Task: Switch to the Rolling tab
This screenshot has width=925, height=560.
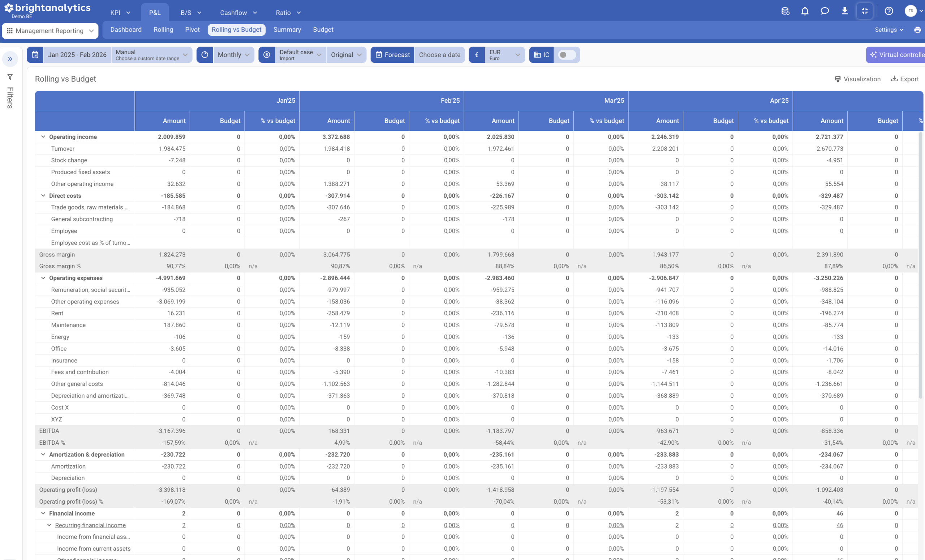Action: [x=163, y=30]
